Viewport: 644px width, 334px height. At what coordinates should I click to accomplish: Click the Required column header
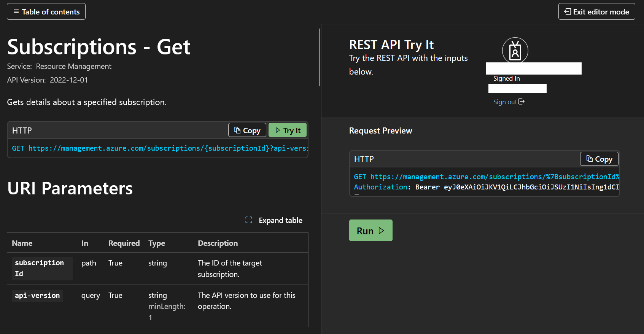tap(124, 243)
